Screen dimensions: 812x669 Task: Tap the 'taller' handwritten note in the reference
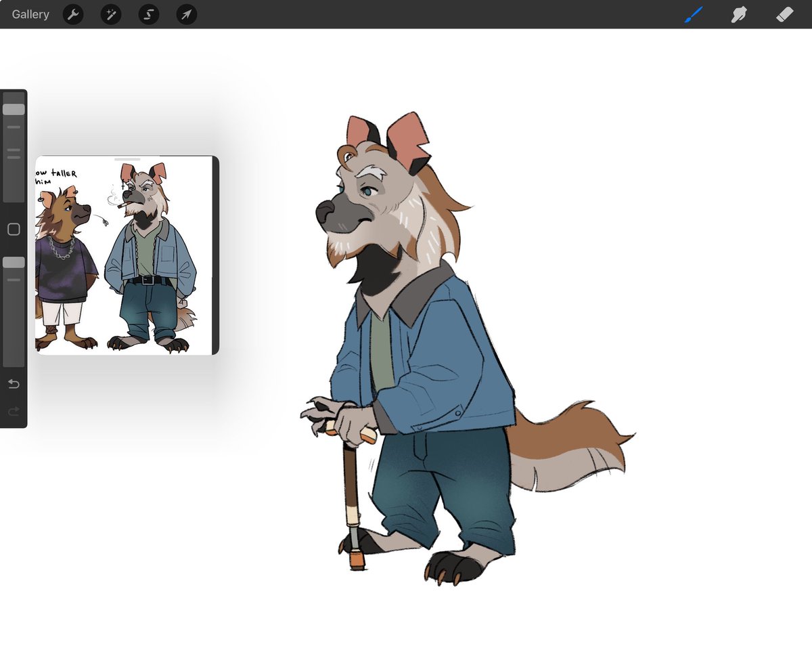(60, 175)
